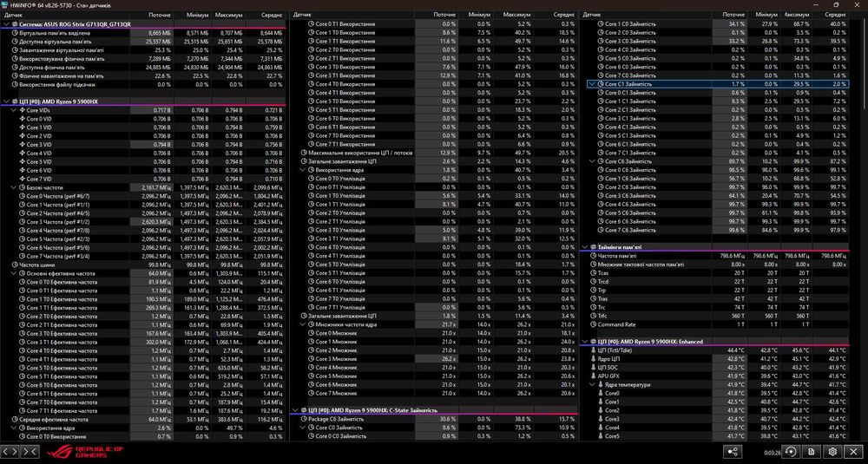Viewport: 868px width, 464px height.
Task: Click the expand layout arrows button
Action: (11, 452)
